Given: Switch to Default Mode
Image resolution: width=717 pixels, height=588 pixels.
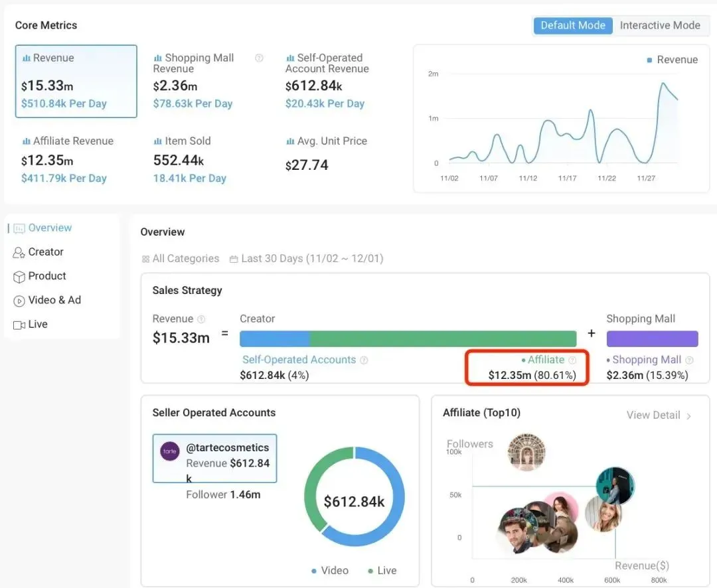Looking at the screenshot, I should coord(572,25).
